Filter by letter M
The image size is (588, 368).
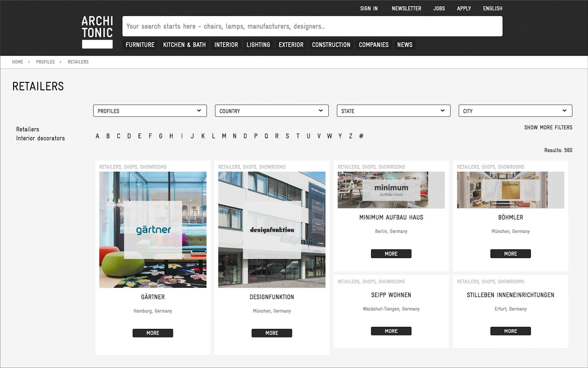tap(224, 136)
